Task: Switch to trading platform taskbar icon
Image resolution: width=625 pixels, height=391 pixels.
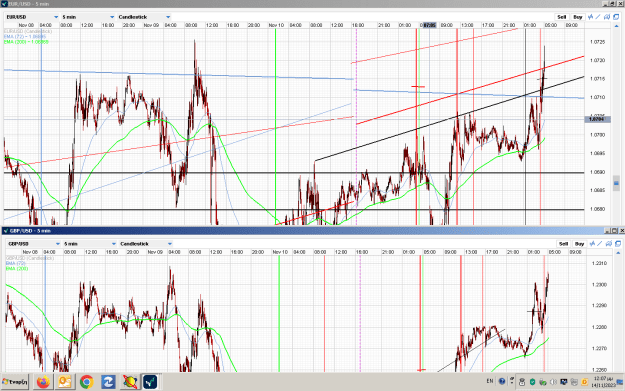Action: point(151,382)
